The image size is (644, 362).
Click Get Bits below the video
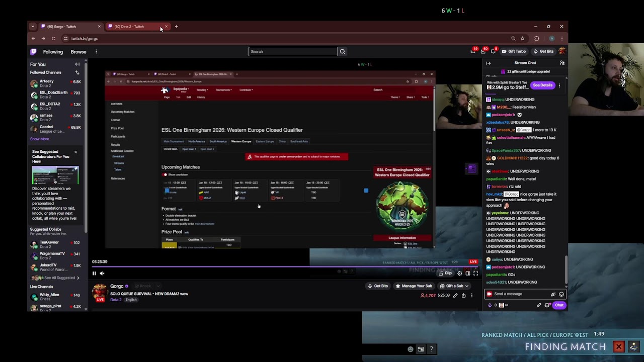tap(378, 286)
